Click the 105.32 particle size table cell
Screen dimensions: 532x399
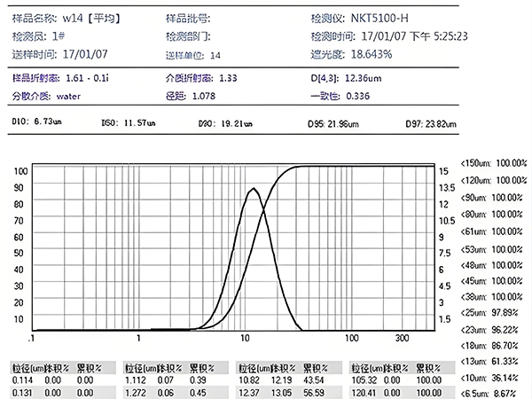point(365,379)
